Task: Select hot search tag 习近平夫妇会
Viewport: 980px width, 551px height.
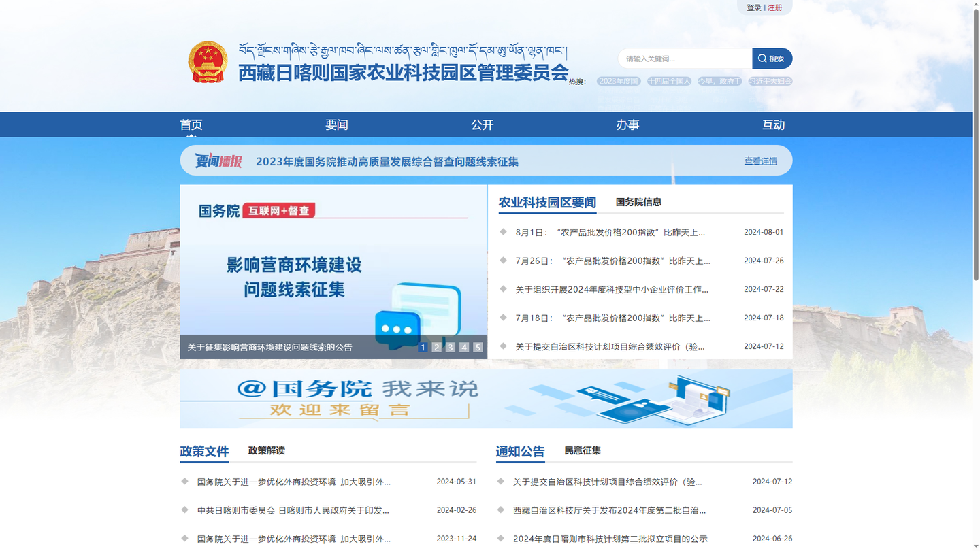Action: (x=770, y=81)
